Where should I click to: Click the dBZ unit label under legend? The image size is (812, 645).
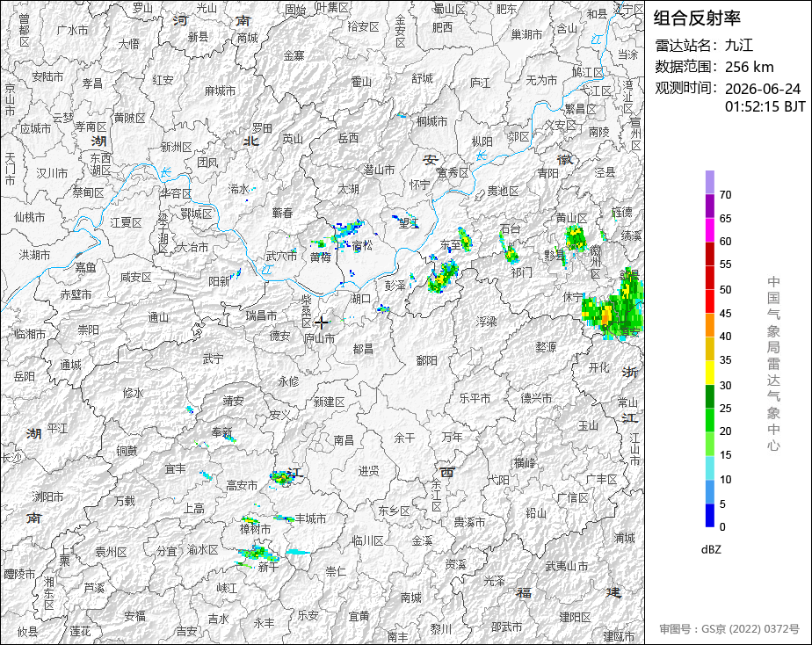[711, 549]
